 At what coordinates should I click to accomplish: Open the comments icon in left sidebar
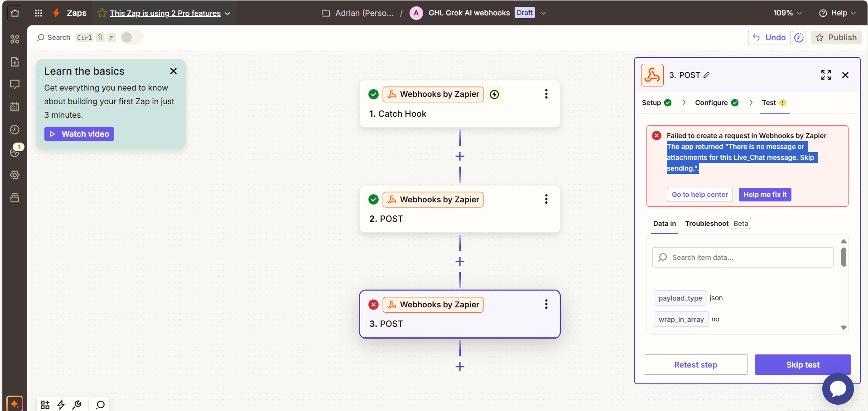tap(15, 85)
